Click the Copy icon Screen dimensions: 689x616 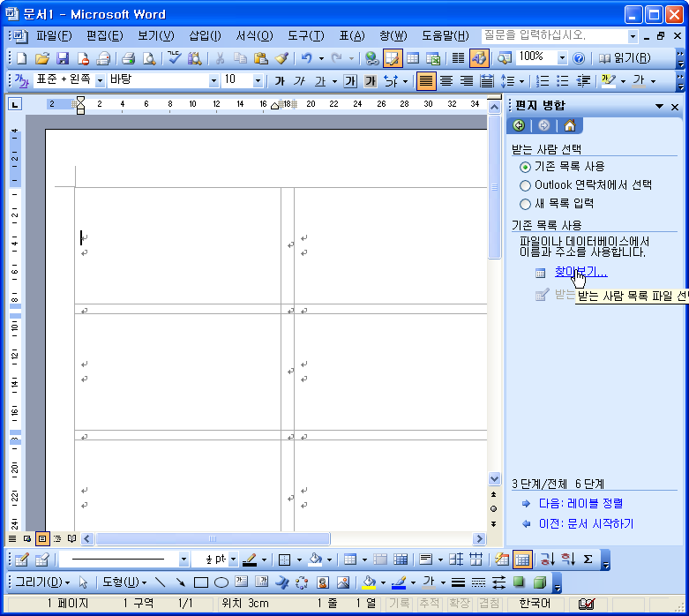(x=240, y=58)
